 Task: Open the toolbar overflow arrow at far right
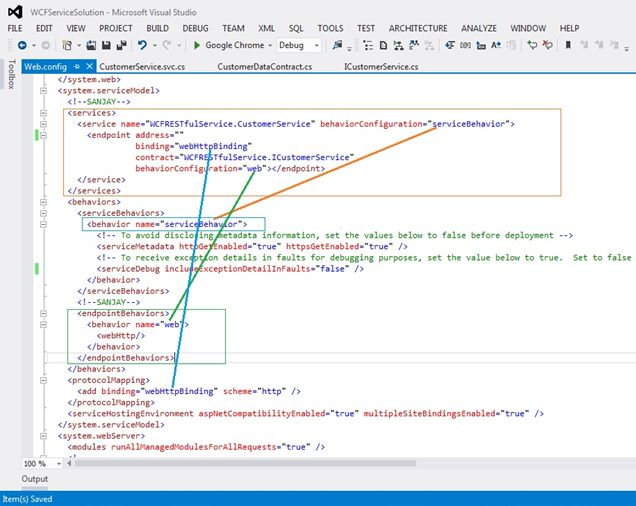[x=627, y=49]
